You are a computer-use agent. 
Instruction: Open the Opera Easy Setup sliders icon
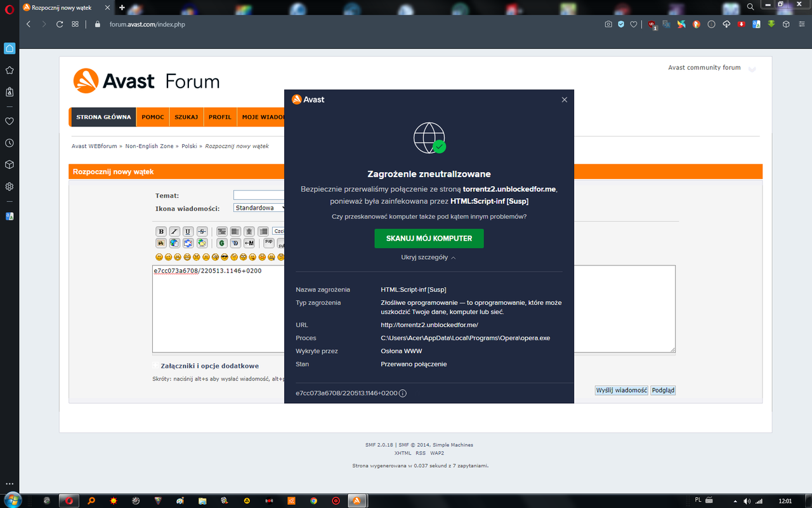tap(801, 24)
